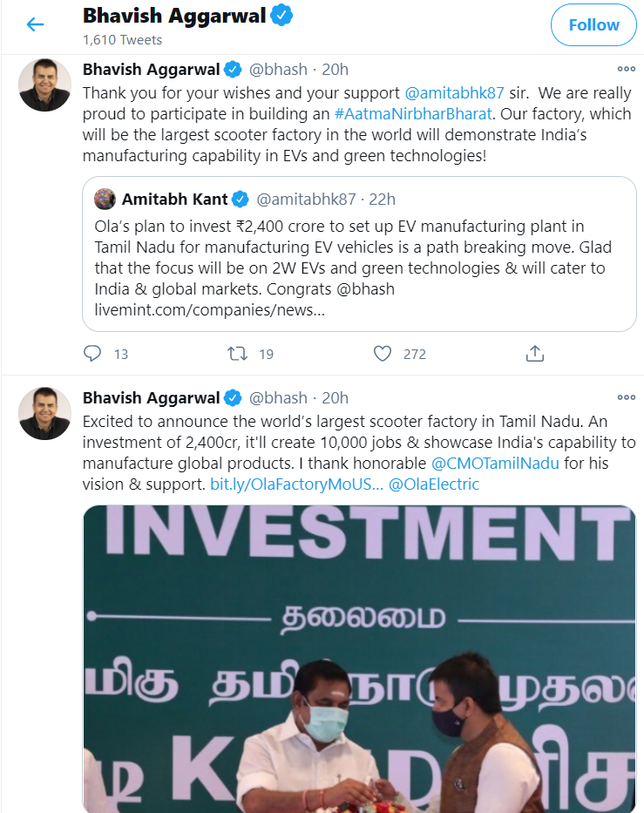Open the @CMOTamilNadu mention
The image size is (644, 813).
(495, 463)
